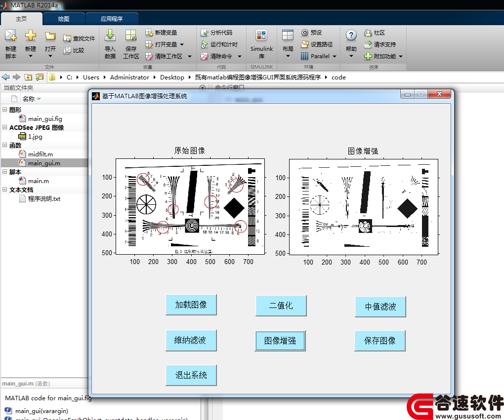Click the Browse for Folder icon

[40, 77]
